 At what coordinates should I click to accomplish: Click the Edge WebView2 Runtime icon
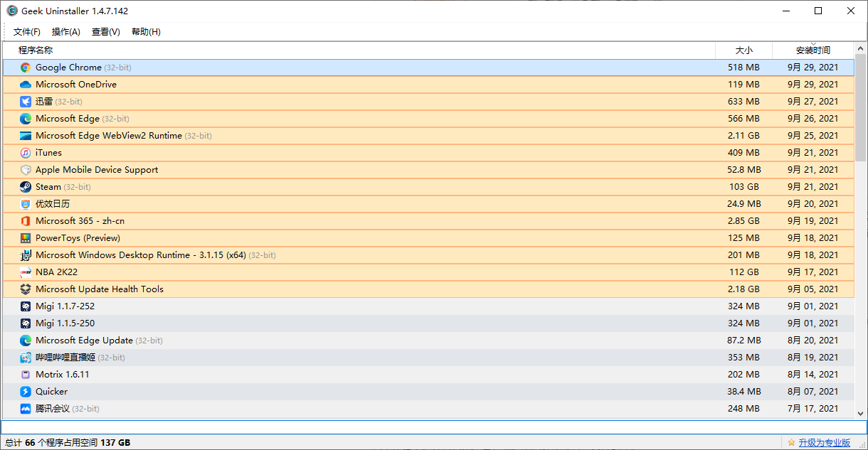click(26, 136)
